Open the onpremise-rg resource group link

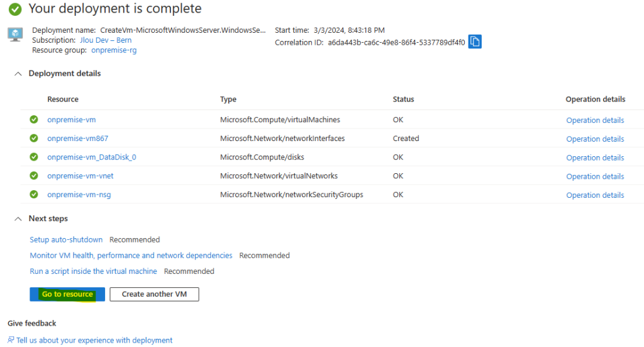click(114, 50)
